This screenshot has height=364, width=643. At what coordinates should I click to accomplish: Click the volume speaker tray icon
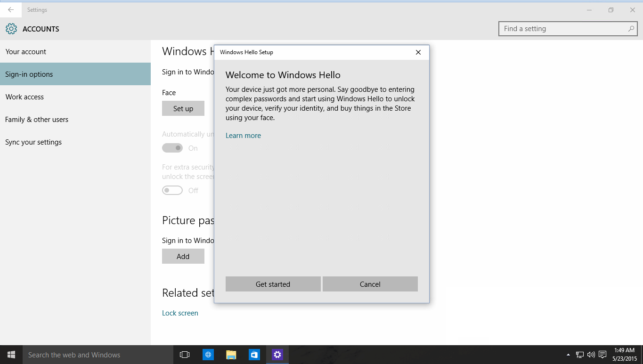591,355
